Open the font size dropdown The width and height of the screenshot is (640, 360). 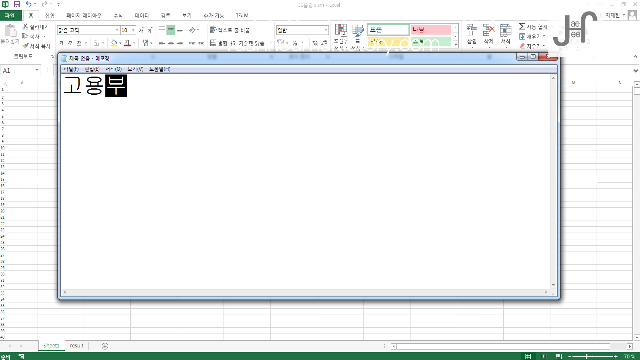133,30
